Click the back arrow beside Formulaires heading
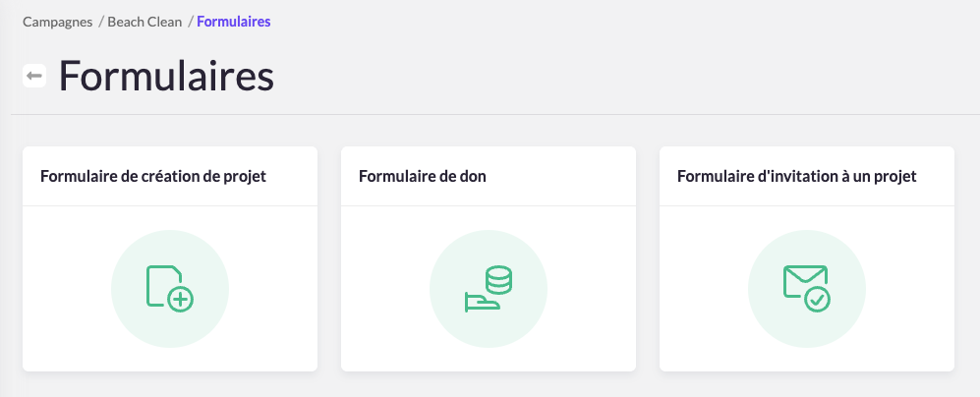The image size is (980, 397). [34, 76]
